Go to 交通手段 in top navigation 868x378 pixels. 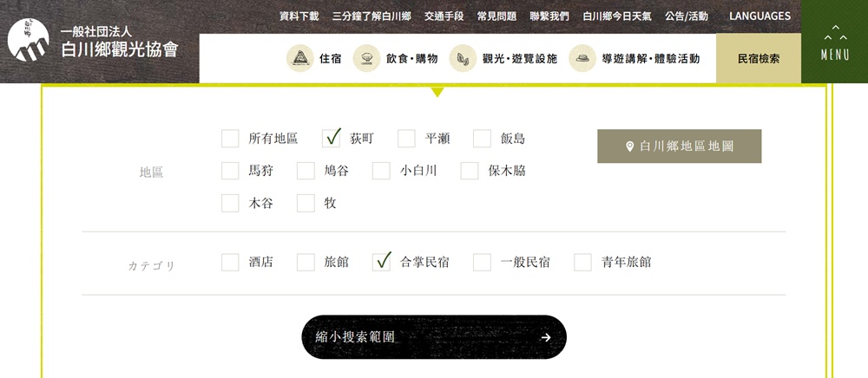tap(444, 16)
